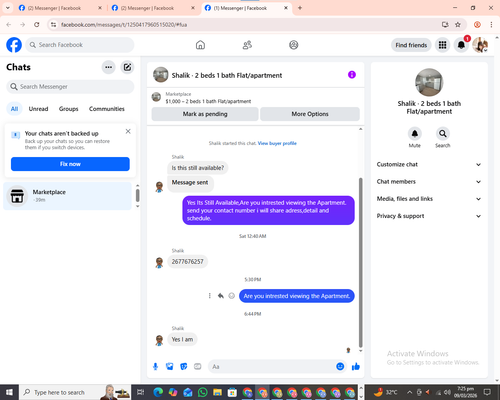The image size is (500, 400).
Task: Open the listing thumbnail in right panel
Action: (x=429, y=82)
